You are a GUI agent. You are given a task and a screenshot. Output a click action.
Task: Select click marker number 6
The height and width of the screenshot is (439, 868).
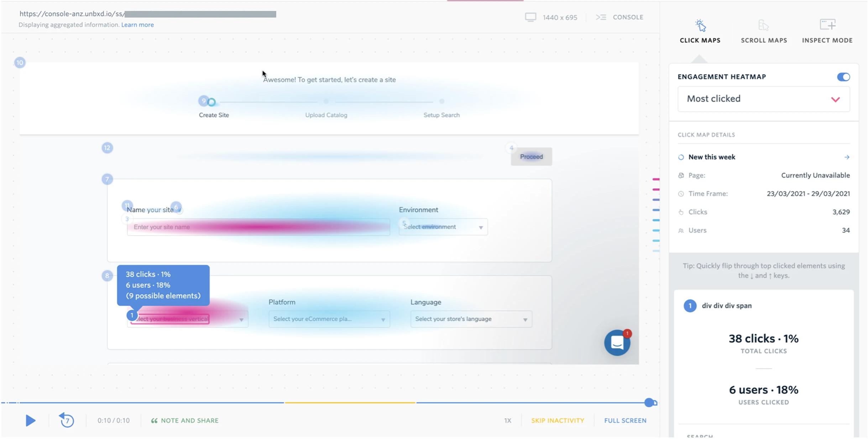click(x=176, y=207)
